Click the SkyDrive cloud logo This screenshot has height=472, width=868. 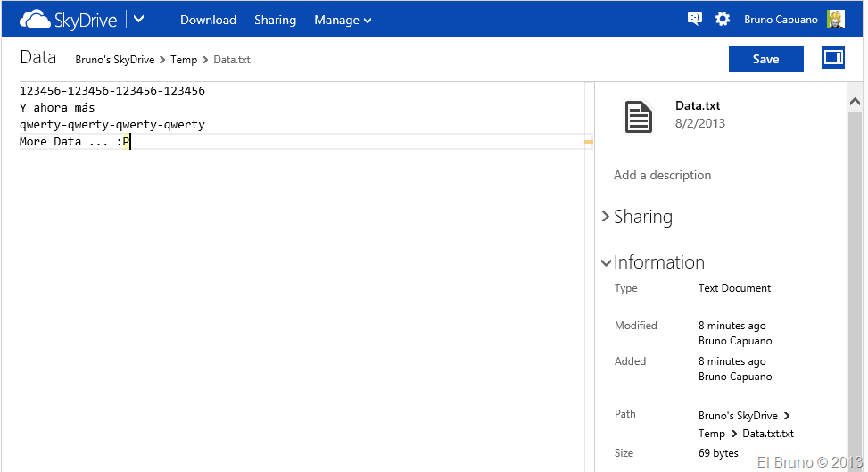[x=35, y=19]
